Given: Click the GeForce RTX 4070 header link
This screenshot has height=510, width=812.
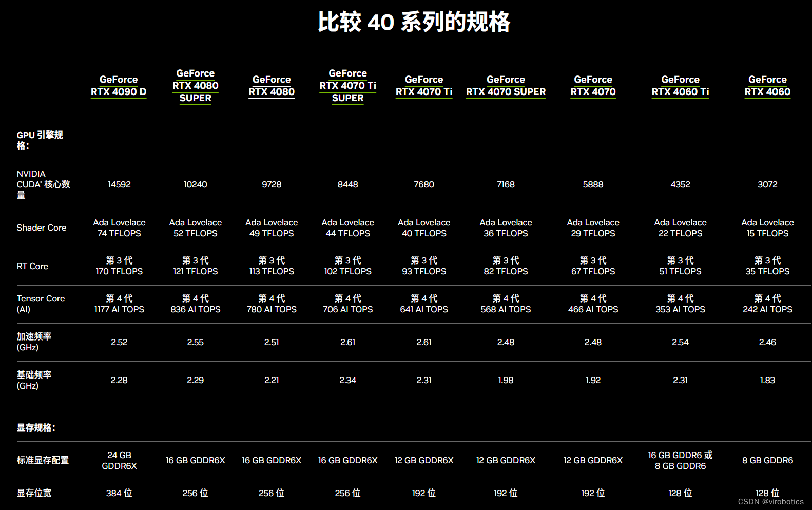Looking at the screenshot, I should click(x=593, y=86).
